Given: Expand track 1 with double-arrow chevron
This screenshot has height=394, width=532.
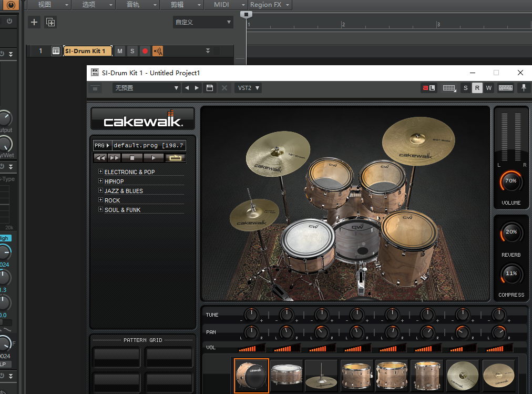Looking at the screenshot, I should [208, 51].
